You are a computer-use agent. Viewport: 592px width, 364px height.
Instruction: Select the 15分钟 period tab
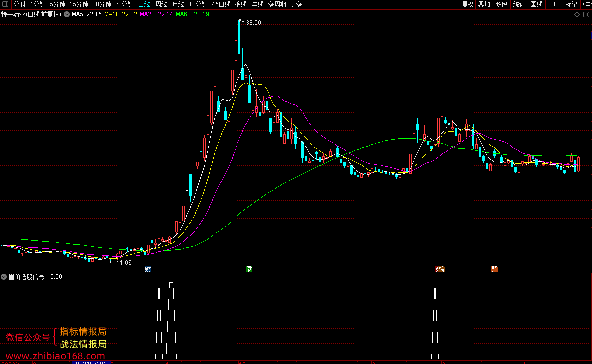(79, 4)
